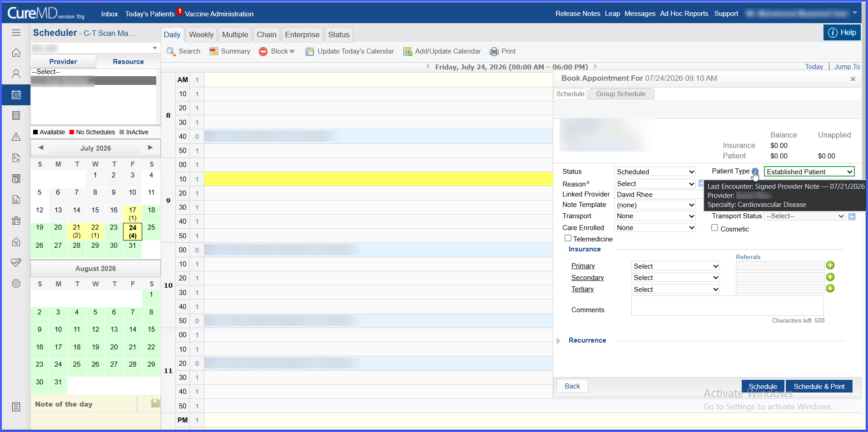Switch to the Weekly tab
This screenshot has height=432, width=868.
click(x=201, y=34)
